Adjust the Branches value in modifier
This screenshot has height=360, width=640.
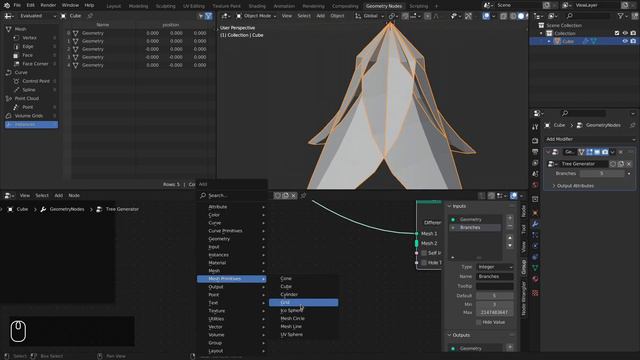pos(602,173)
